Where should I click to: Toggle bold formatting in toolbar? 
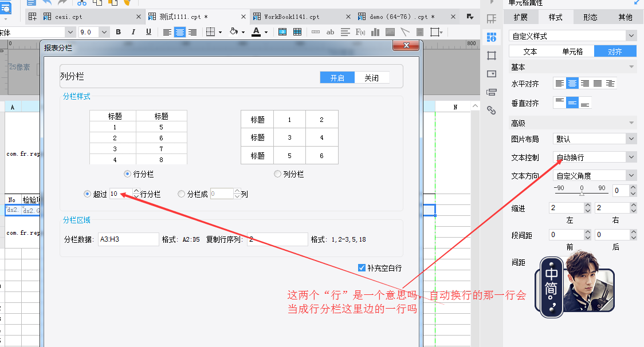[x=119, y=32]
